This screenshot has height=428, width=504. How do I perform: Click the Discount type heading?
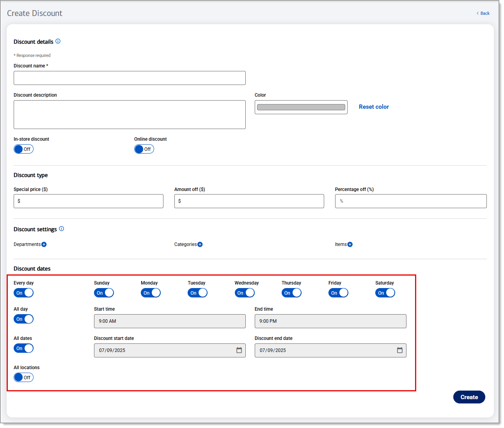pyautogui.click(x=31, y=175)
